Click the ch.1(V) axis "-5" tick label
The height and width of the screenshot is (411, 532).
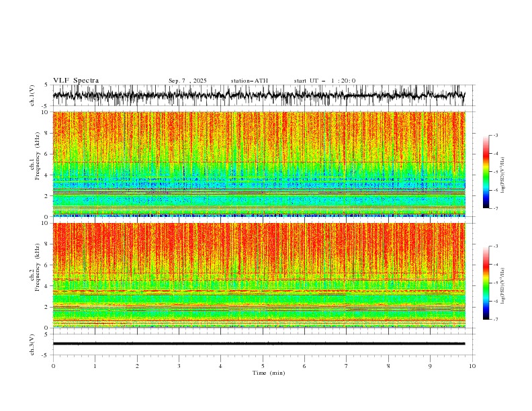(x=46, y=106)
